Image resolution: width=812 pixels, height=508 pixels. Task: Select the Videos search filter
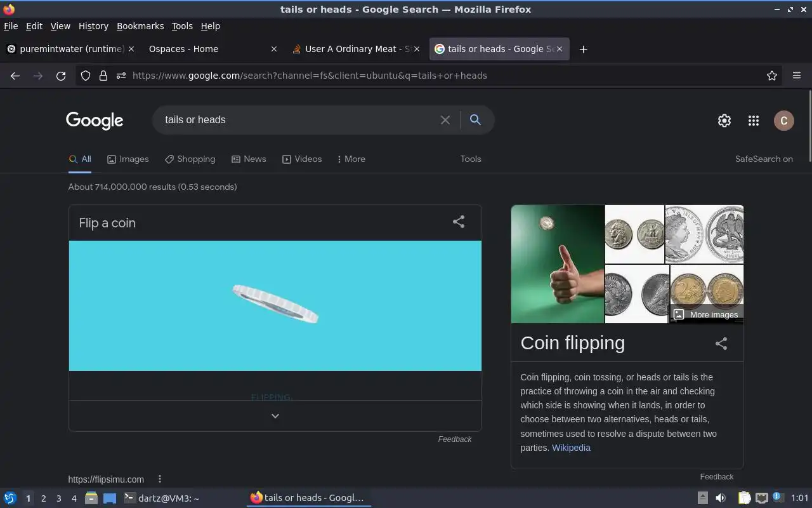(302, 159)
